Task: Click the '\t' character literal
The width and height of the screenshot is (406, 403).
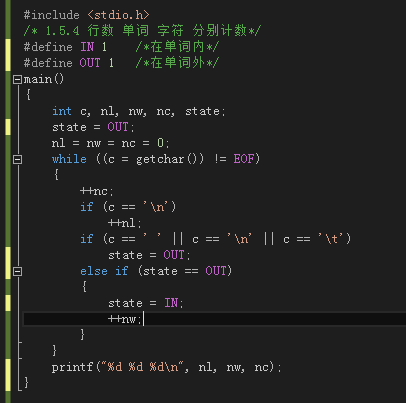Action: coord(331,239)
